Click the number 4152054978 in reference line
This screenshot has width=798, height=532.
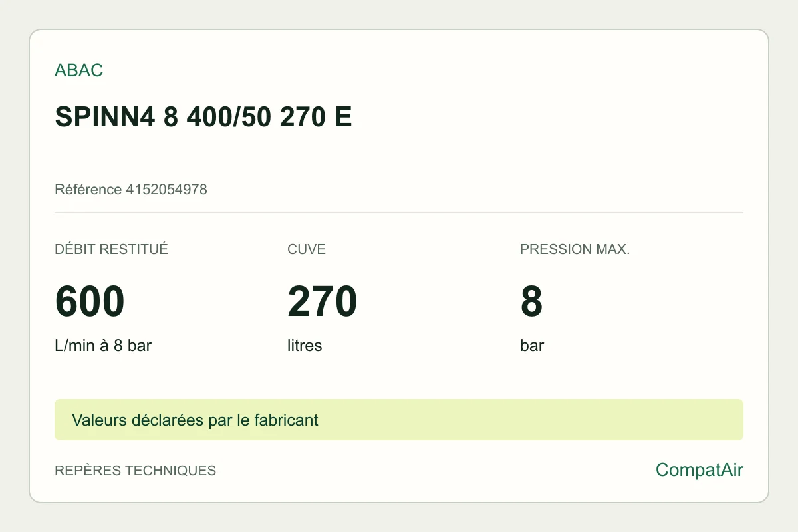pos(166,190)
